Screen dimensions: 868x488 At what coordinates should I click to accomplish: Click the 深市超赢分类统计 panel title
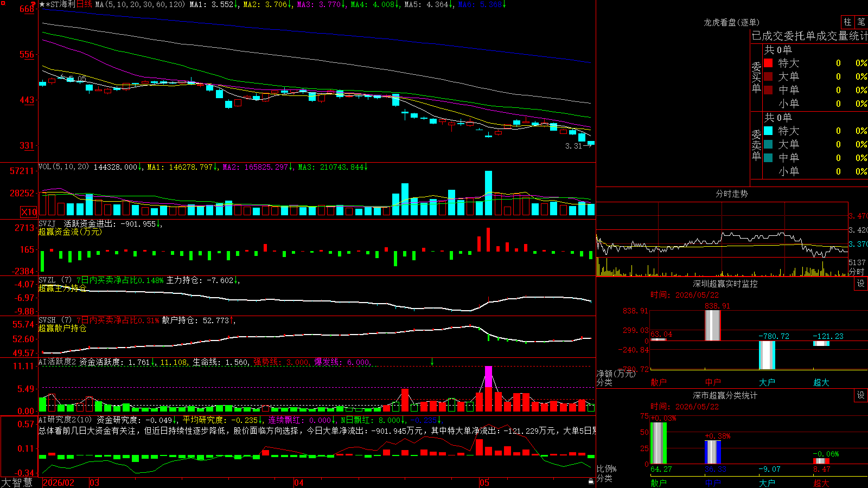(725, 395)
